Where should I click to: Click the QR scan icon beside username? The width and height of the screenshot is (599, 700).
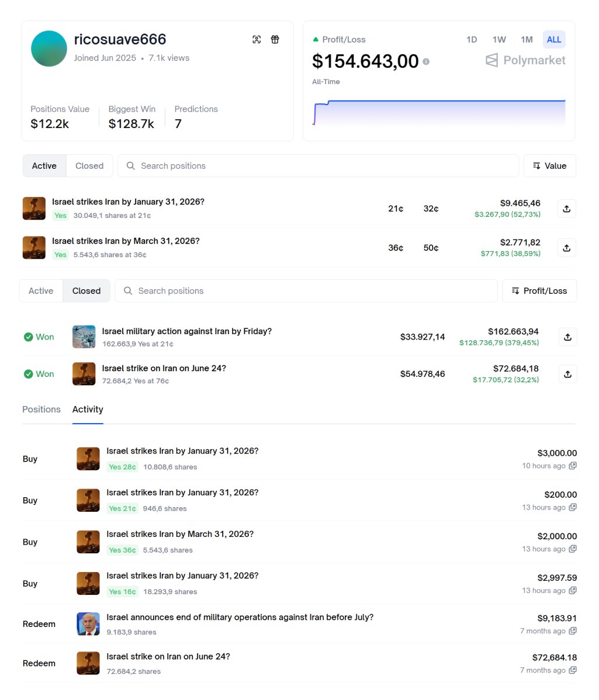(257, 39)
